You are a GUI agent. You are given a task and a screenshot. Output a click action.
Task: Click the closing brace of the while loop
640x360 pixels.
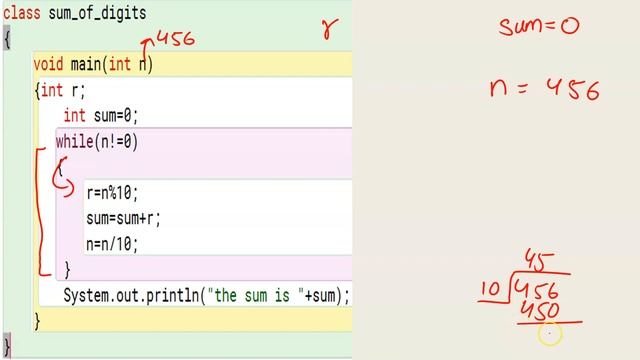pos(67,270)
